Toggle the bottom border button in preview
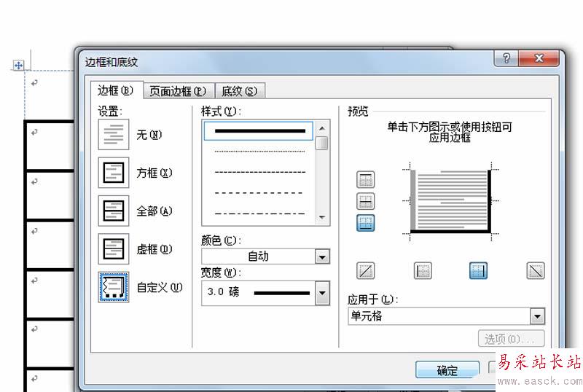The width and height of the screenshot is (583, 392). (x=366, y=223)
